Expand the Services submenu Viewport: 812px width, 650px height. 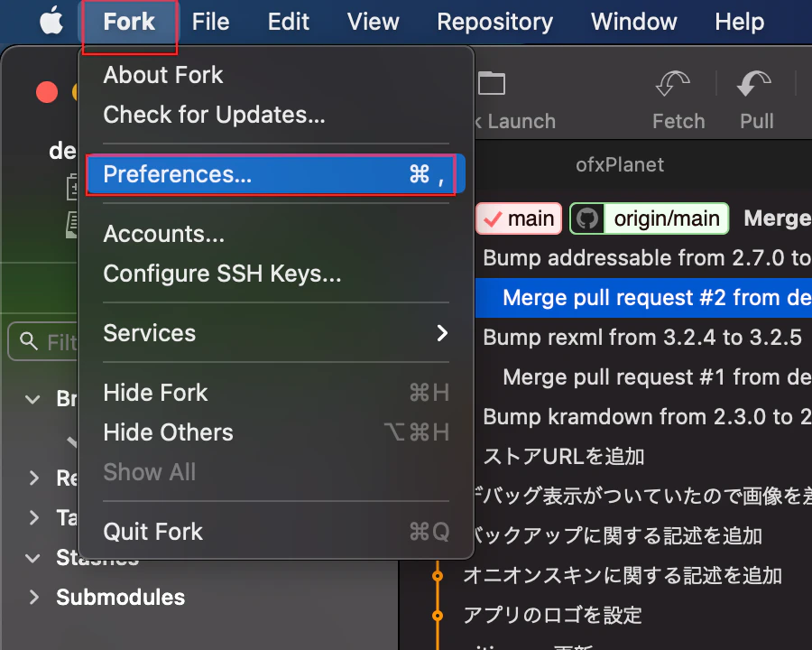(276, 333)
